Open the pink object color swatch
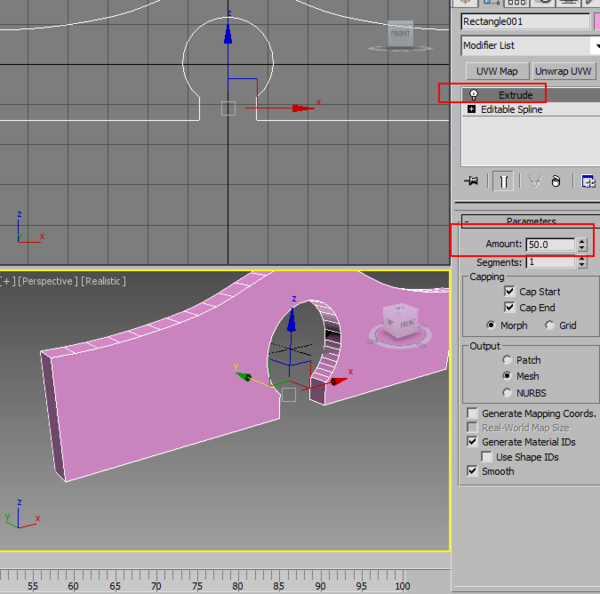The height and width of the screenshot is (594, 600). point(597,21)
